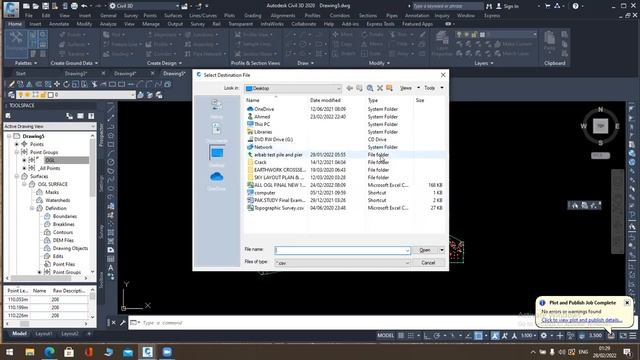Open the notification center icon in taskbar
The height and width of the screenshot is (360, 640).
[627, 352]
